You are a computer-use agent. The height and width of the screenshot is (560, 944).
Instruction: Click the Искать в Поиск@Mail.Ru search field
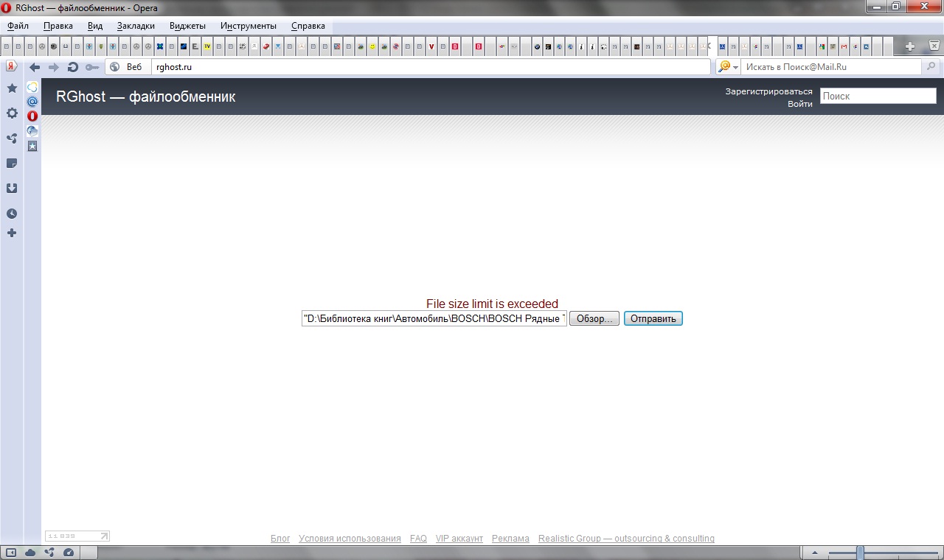[x=831, y=67]
